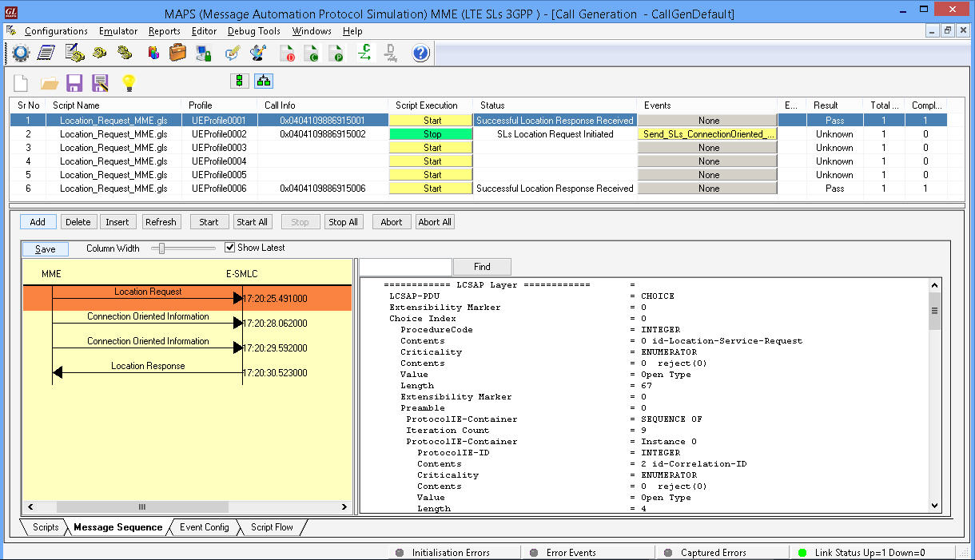Click inside the Find search box
This screenshot has height=560, width=975.
click(x=404, y=266)
